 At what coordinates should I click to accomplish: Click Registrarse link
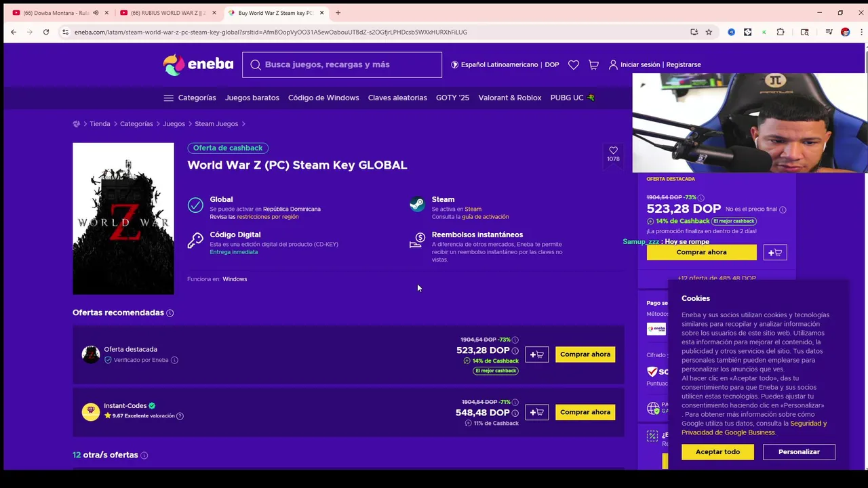(684, 64)
